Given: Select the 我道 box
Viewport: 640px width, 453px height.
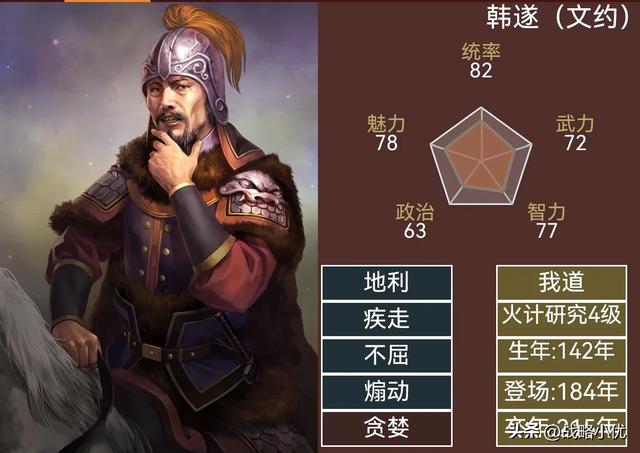Looking at the screenshot, I should (562, 283).
